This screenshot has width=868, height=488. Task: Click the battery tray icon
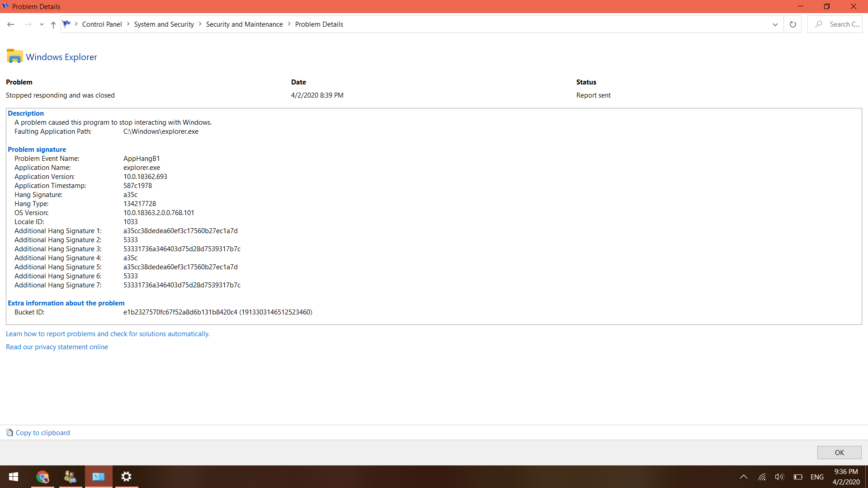coord(798,477)
